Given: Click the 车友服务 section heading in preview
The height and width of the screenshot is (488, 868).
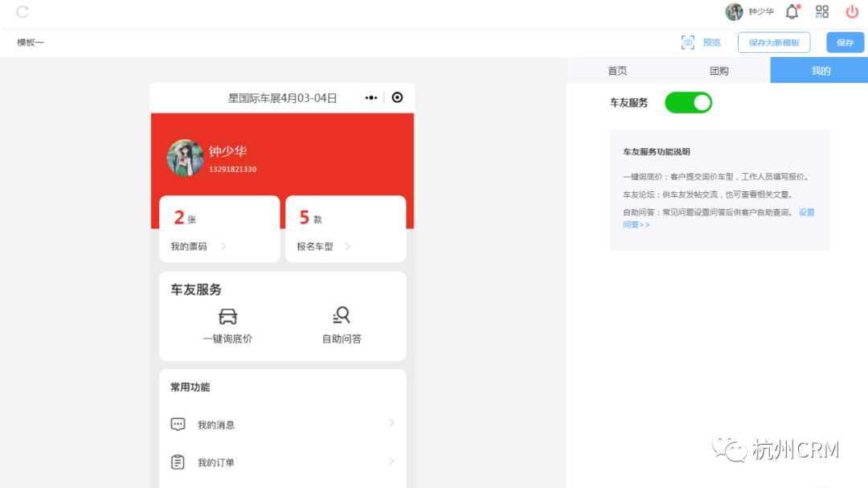Looking at the screenshot, I should 196,289.
